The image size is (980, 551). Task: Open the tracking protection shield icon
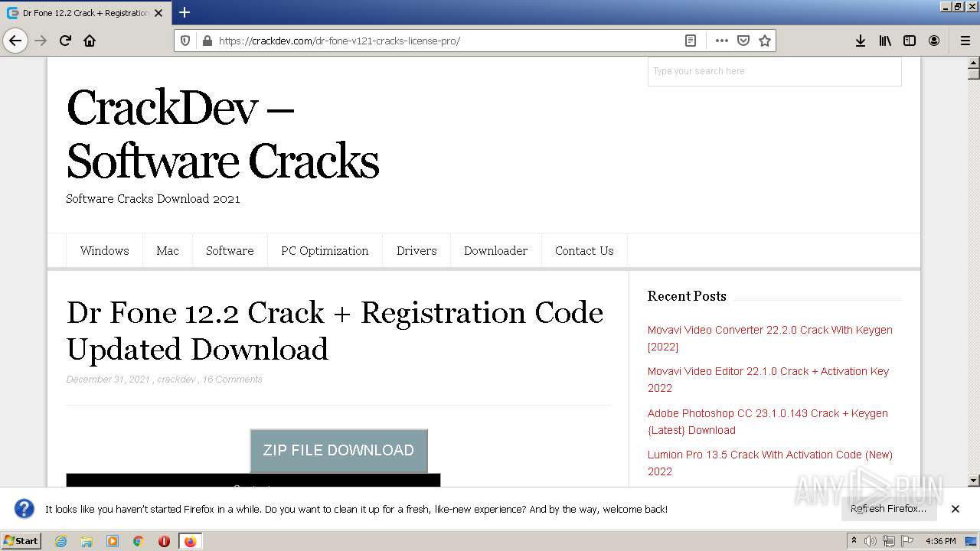pyautogui.click(x=186, y=41)
